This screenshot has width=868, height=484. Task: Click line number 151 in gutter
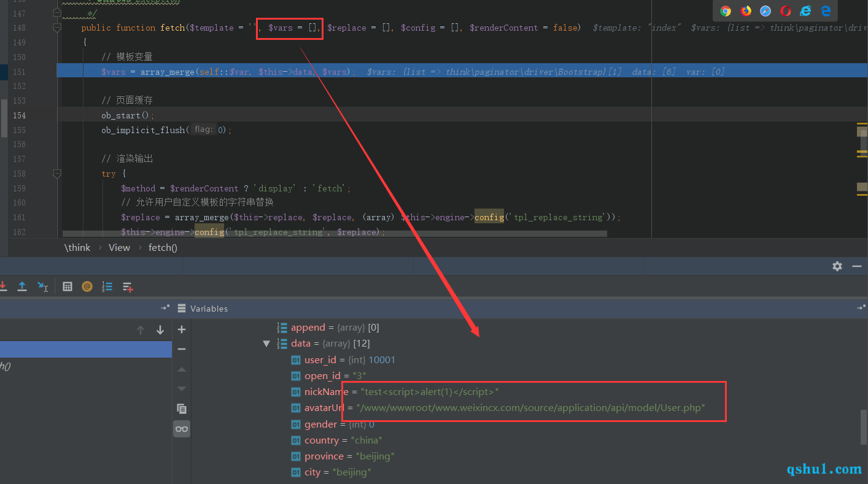(19, 72)
